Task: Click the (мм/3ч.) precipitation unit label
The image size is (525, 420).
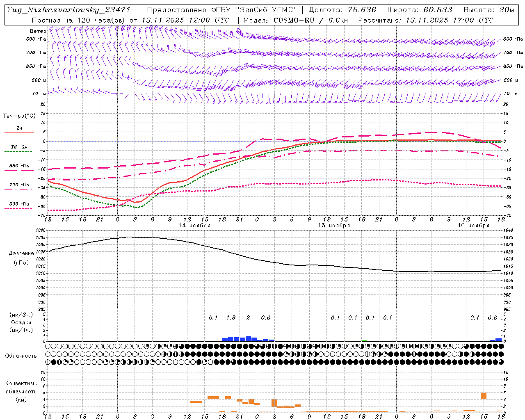Action: click(21, 315)
